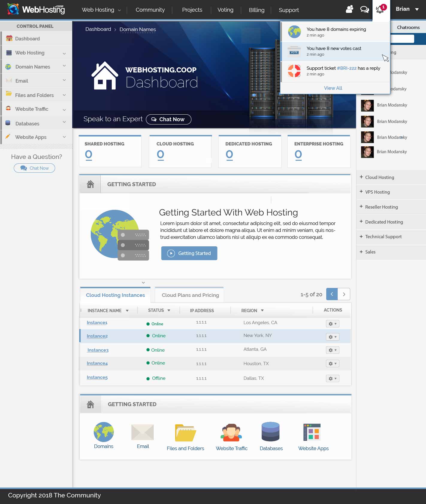426x504 pixels.
Task: Open the gear actions menu for Instance1
Action: [333, 324]
